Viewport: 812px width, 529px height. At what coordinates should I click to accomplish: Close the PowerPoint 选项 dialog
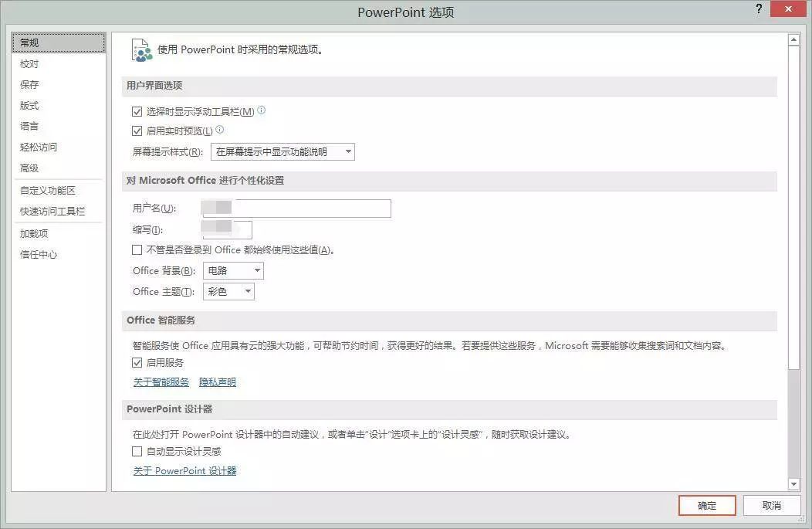click(x=788, y=8)
